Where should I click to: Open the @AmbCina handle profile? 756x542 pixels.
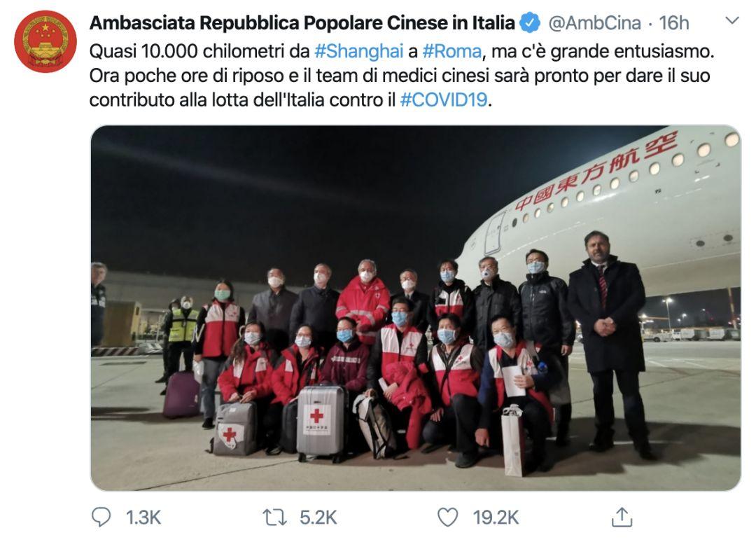[x=595, y=22]
